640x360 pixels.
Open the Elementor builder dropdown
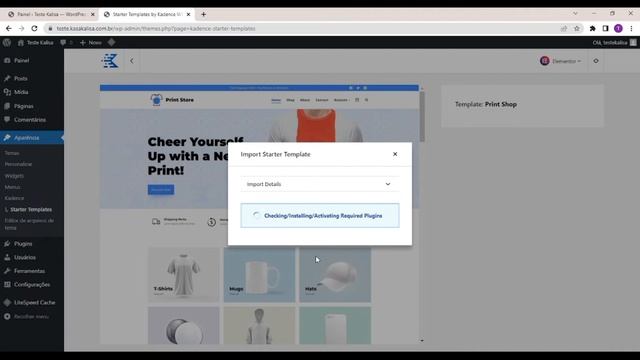click(560, 61)
